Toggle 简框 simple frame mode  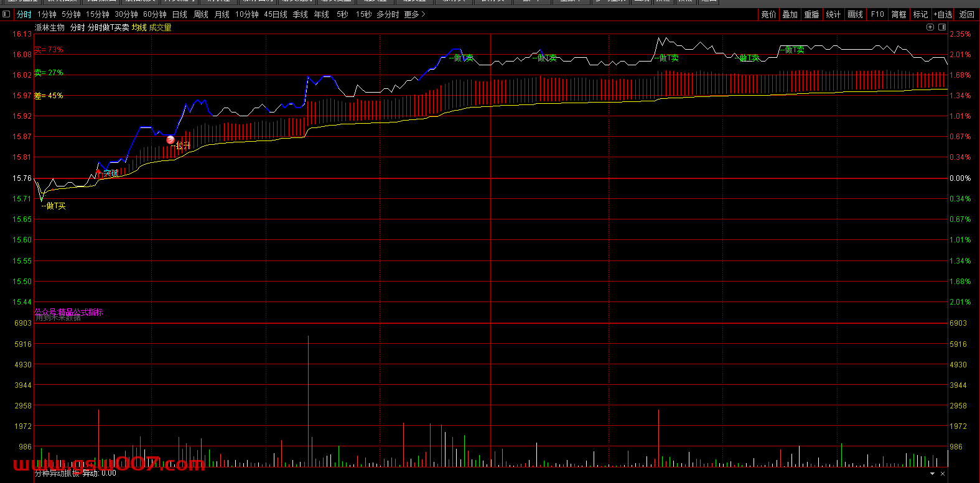(x=898, y=14)
